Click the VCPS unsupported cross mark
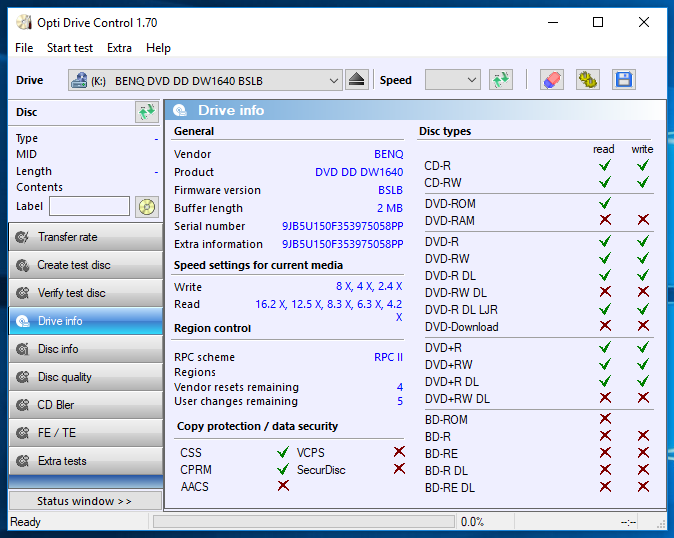The height and width of the screenshot is (538, 674). (399, 452)
